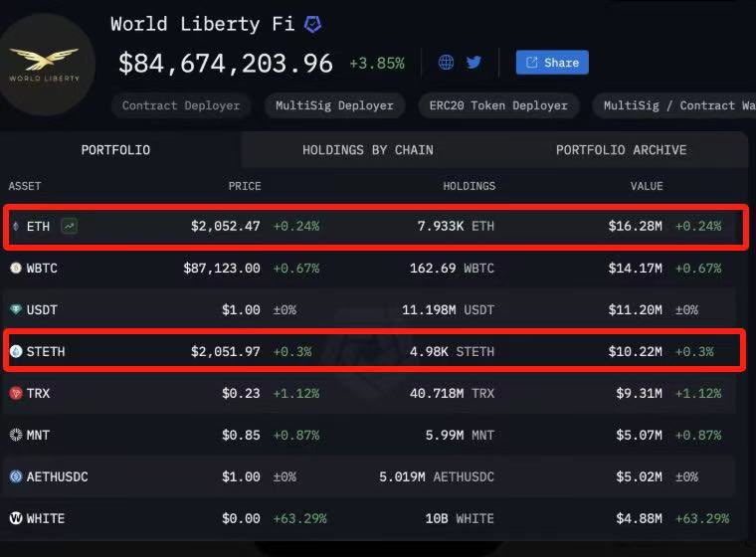756x557 pixels.
Task: Click the 40.718M TRX holdings value
Action: click(x=453, y=393)
